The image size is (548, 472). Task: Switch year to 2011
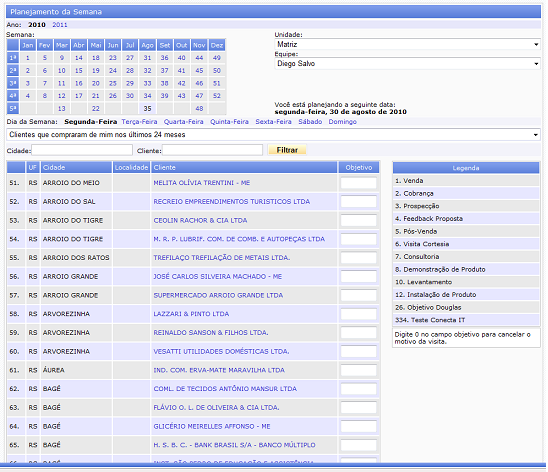[60, 25]
